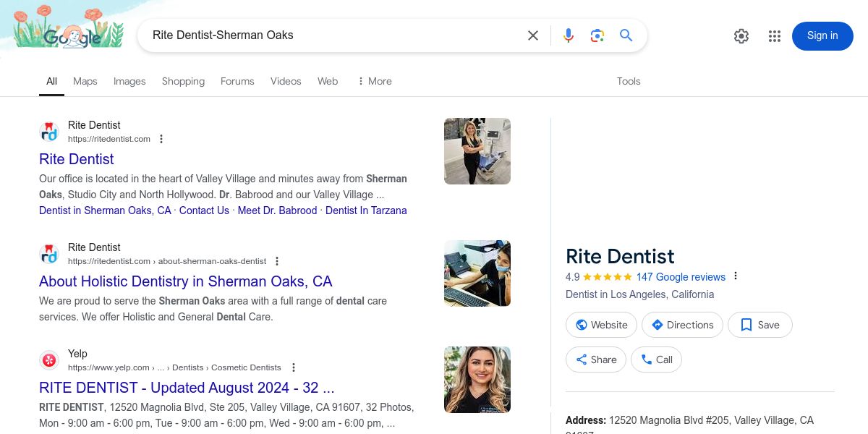This screenshot has width=868, height=434.
Task: Call Rite Dentist button
Action: tap(656, 359)
